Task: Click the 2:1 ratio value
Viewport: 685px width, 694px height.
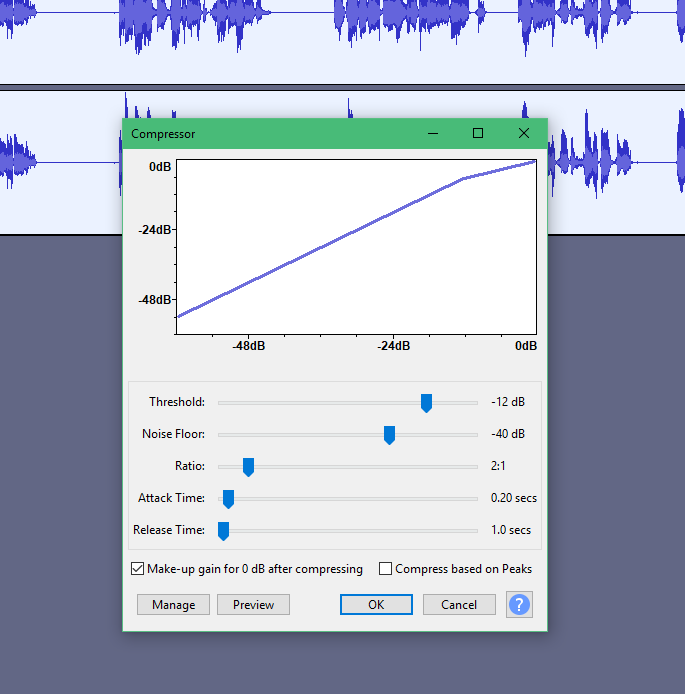Action: tap(498, 466)
